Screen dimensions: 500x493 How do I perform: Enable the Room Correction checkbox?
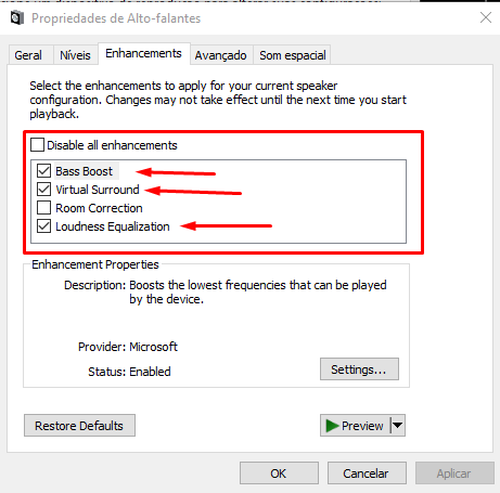(44, 208)
